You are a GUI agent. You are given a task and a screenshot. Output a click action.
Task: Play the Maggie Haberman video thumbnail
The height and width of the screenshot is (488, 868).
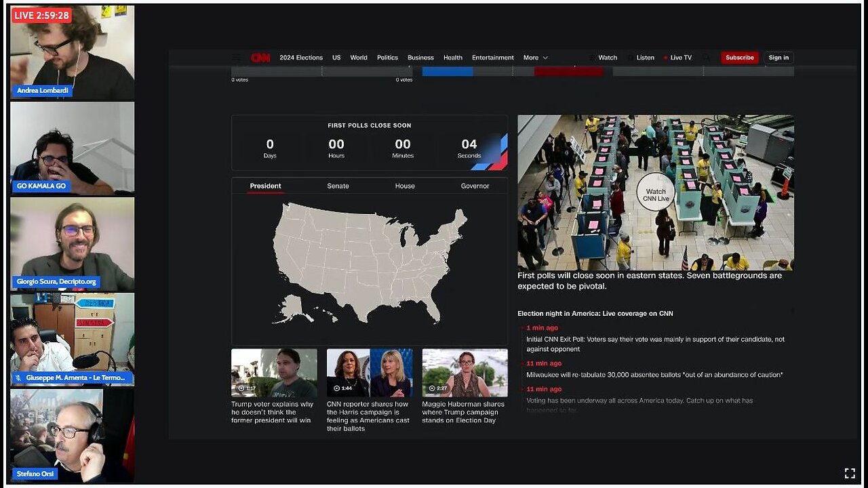(465, 373)
